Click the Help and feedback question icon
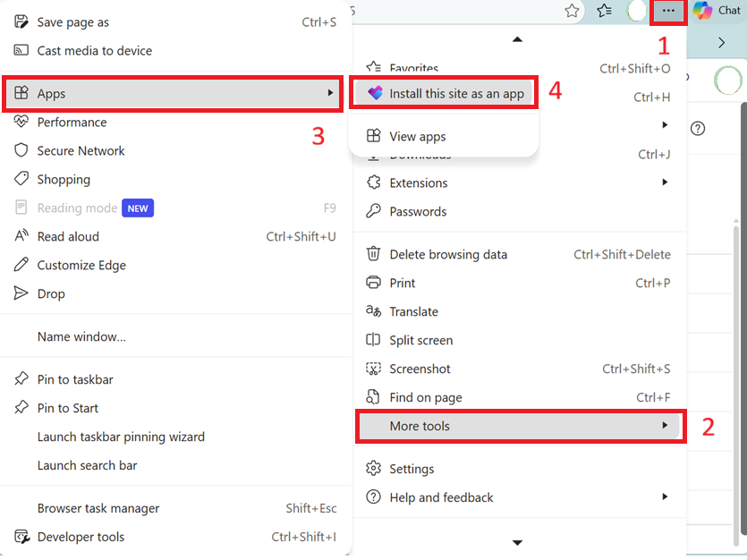The image size is (747, 560). click(374, 497)
